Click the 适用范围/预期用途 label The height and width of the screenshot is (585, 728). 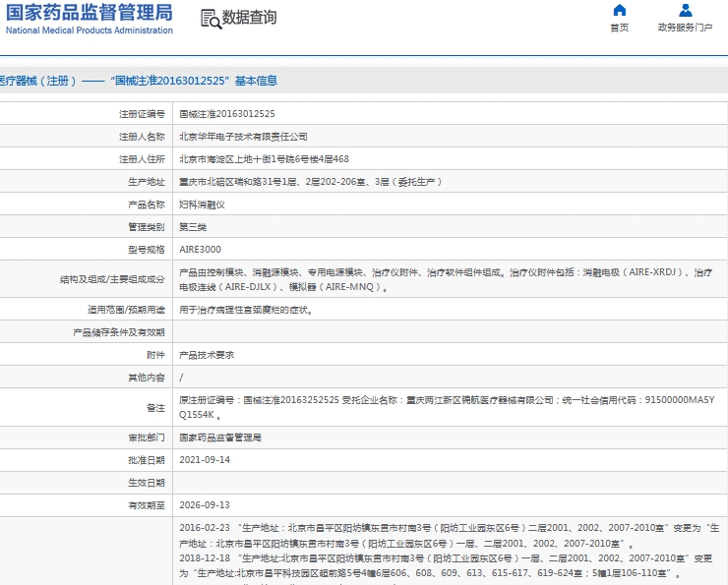pyautogui.click(x=126, y=310)
